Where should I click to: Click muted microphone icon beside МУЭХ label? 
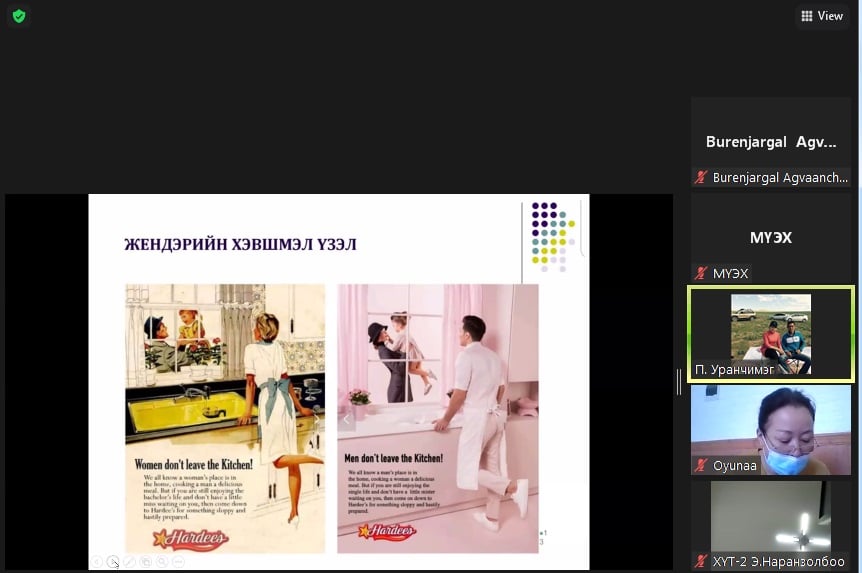[x=700, y=273]
